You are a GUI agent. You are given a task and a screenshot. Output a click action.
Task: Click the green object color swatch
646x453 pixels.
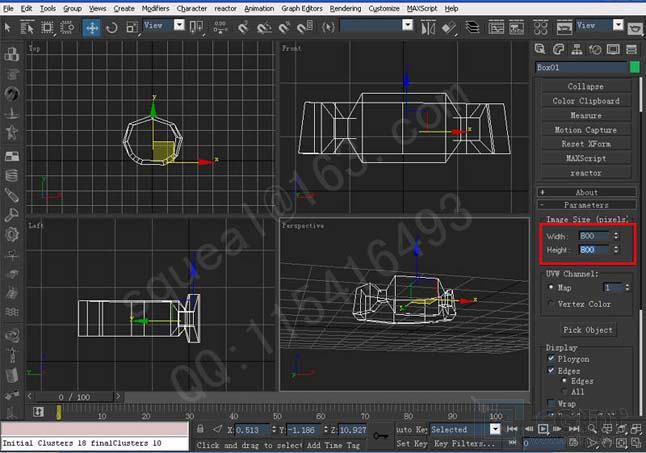coord(635,67)
